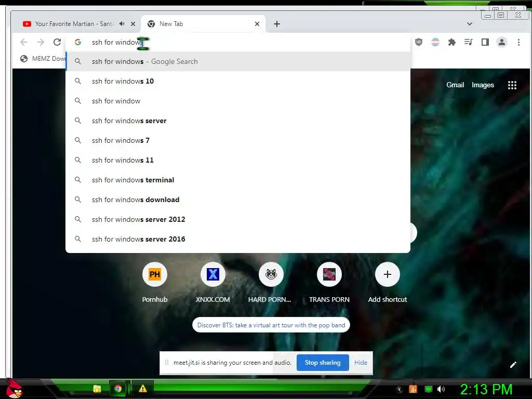532x399 pixels.
Task: Choose suggestion ssh for windows server 2016
Action: (238, 239)
